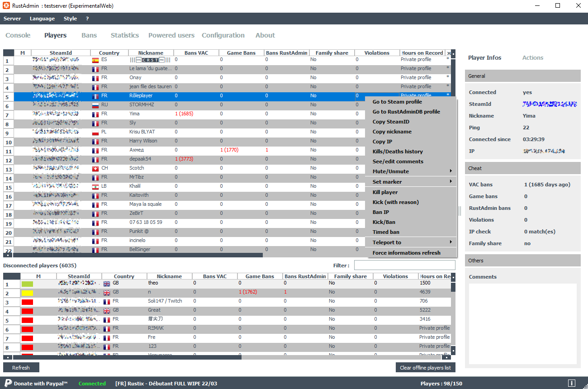Go to the Configuration tab
Viewport: 588px width, 389px height.
(223, 35)
